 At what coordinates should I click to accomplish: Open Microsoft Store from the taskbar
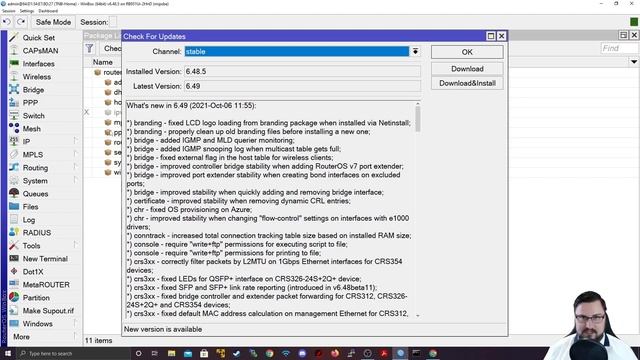click(x=204, y=353)
